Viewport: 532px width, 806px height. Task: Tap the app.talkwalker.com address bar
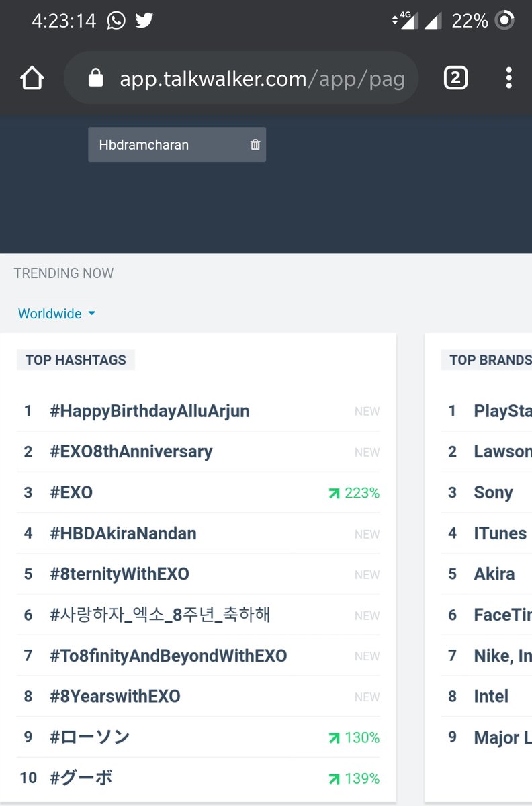point(240,79)
